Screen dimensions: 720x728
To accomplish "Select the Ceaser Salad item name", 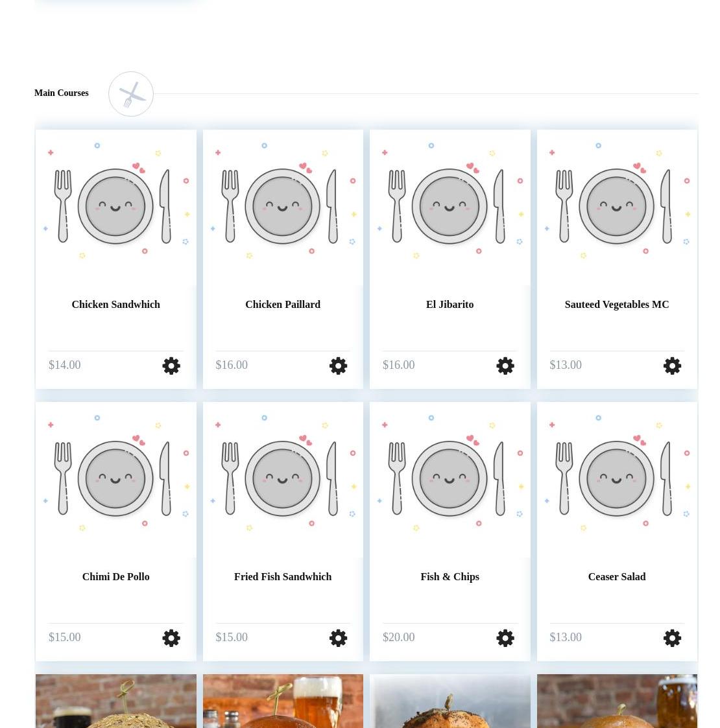I will [x=617, y=577].
